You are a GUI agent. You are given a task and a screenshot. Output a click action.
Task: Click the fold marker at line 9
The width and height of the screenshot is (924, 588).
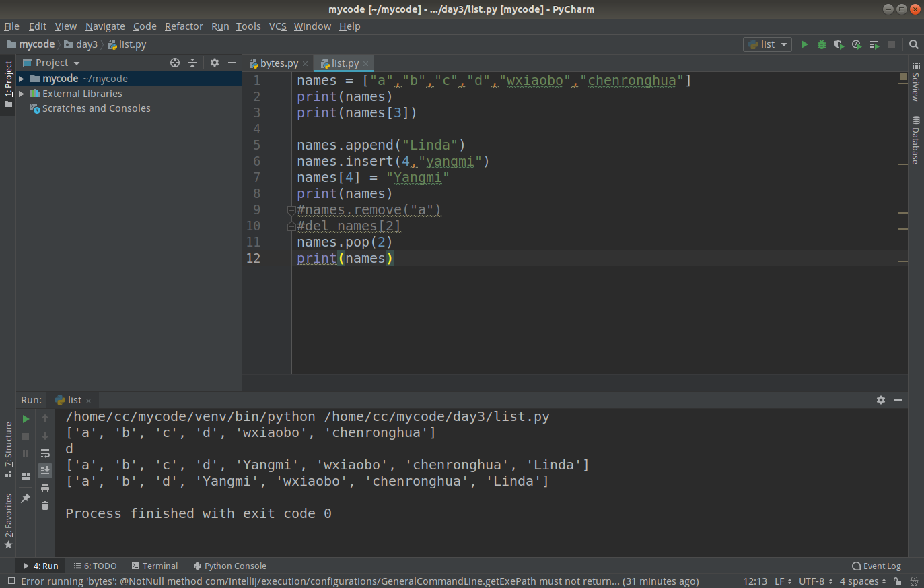pyautogui.click(x=291, y=210)
